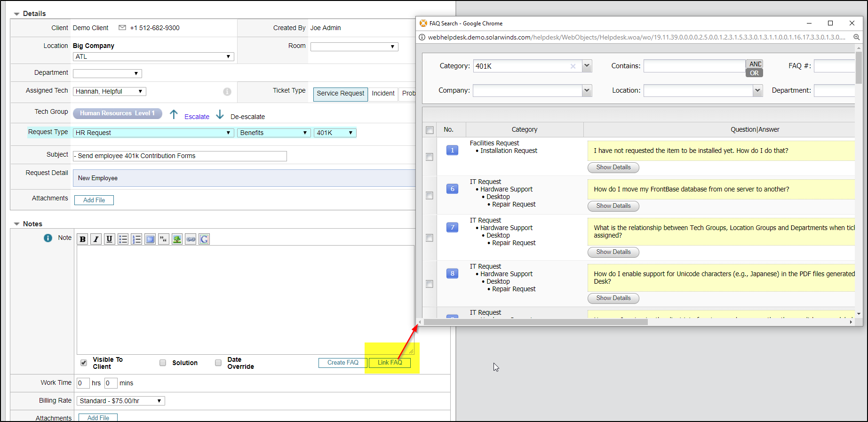
Task: Click Add File next to Request Detail attachments
Action: point(94,200)
